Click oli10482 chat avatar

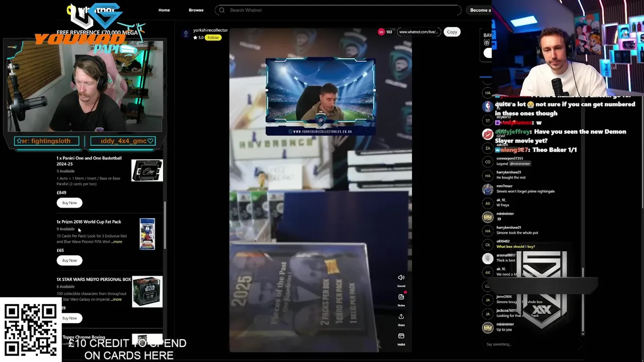488,244
